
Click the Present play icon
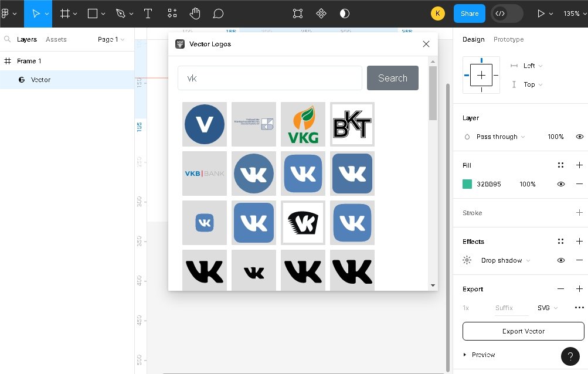(x=541, y=13)
